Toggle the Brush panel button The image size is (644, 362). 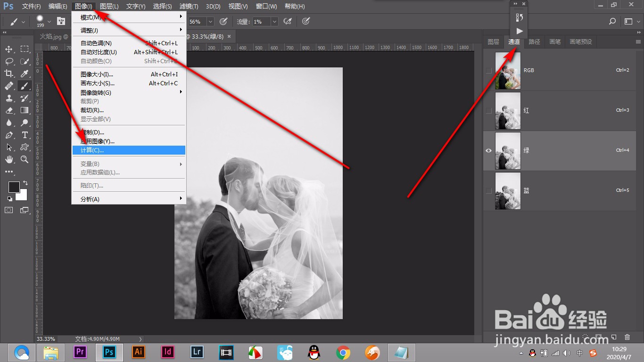point(61,21)
